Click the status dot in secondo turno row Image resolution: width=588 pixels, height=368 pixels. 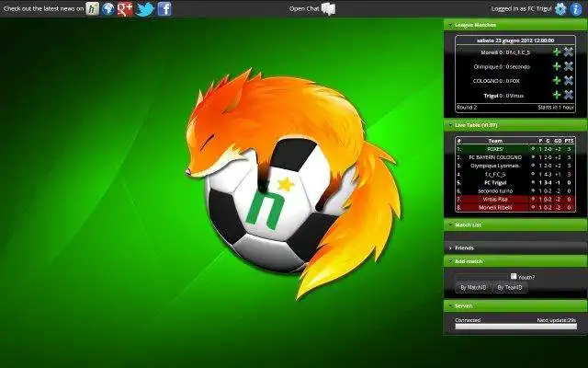click(x=533, y=190)
